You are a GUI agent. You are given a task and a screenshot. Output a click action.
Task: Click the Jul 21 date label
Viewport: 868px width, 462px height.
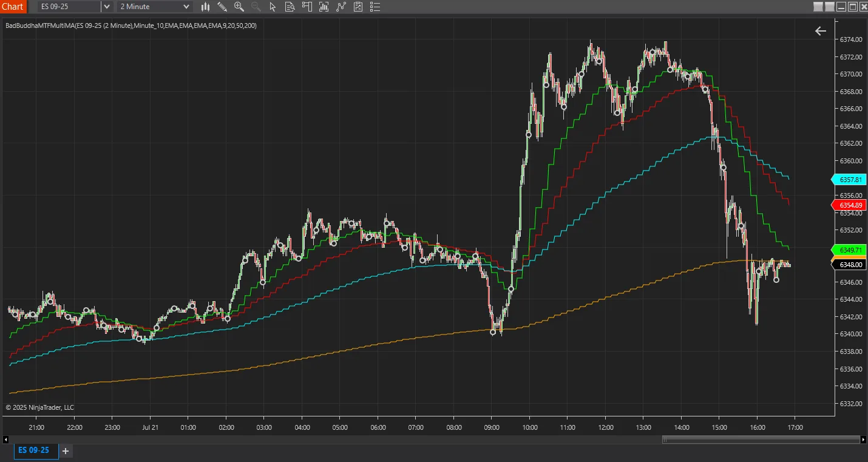[x=150, y=427]
